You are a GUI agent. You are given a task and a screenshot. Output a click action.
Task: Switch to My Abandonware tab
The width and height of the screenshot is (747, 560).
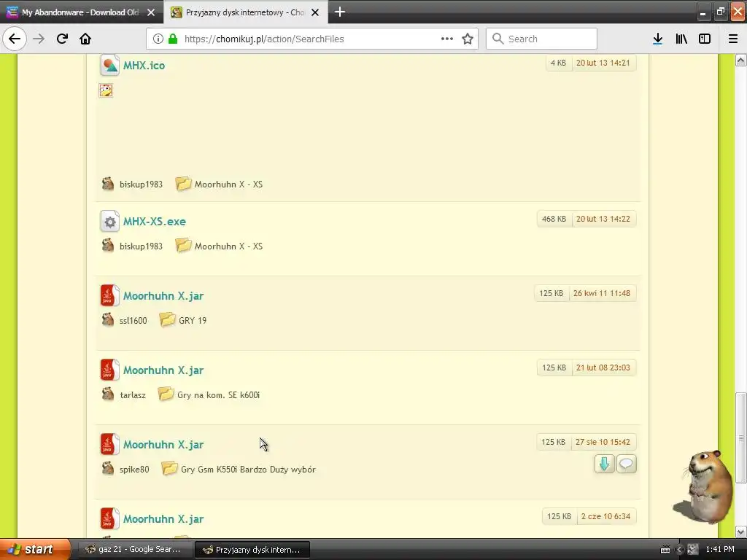coord(82,12)
